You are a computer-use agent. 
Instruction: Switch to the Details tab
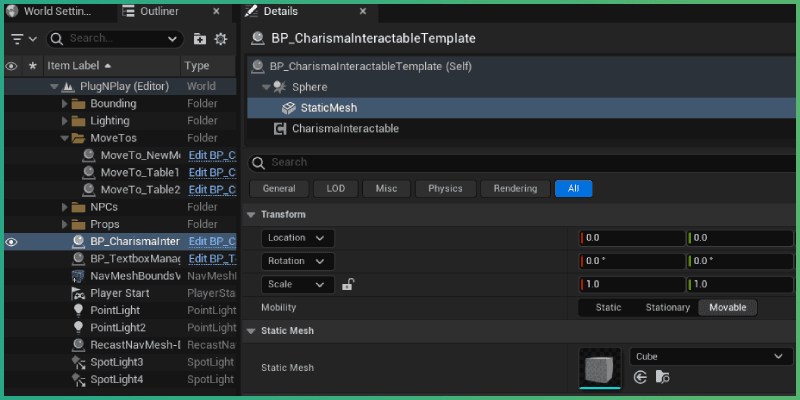(x=281, y=11)
